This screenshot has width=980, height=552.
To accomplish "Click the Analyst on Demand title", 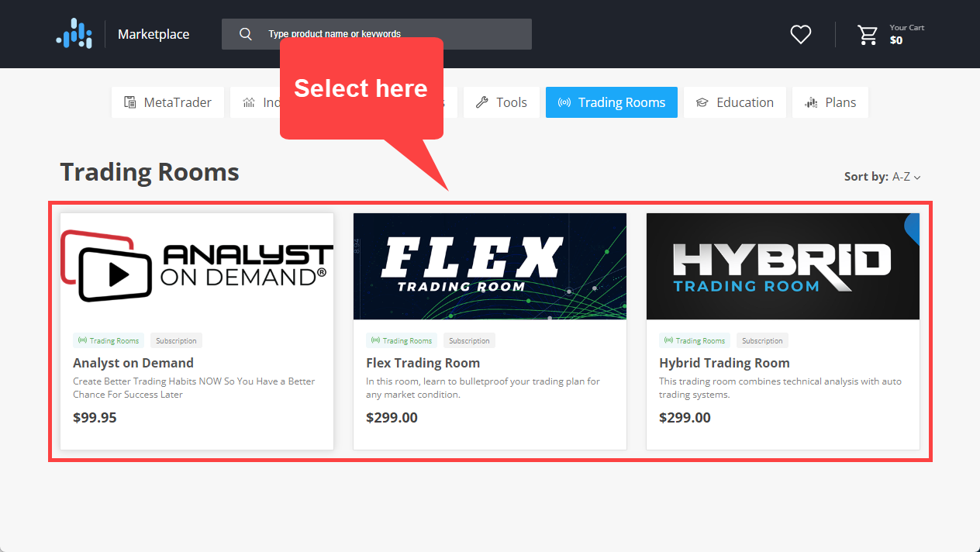I will tap(133, 363).
